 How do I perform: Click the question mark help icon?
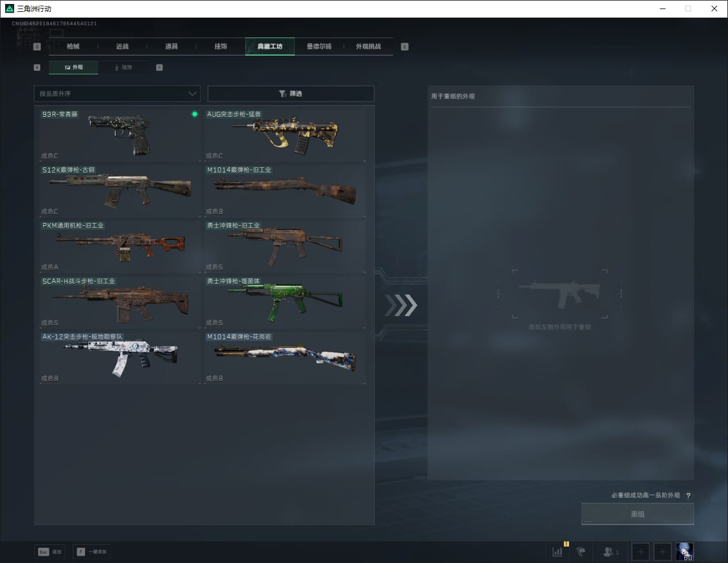688,495
